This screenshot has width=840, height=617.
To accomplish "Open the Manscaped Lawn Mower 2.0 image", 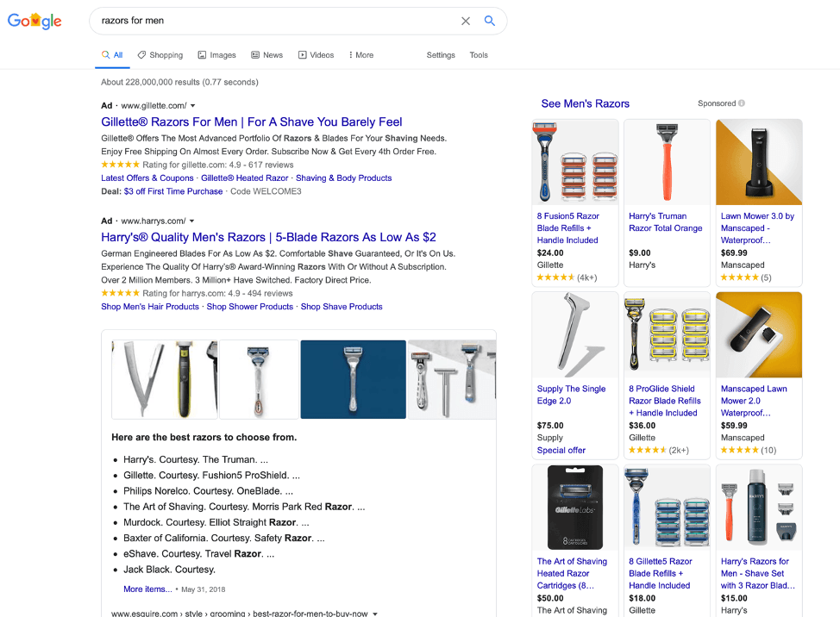I will 759,335.
